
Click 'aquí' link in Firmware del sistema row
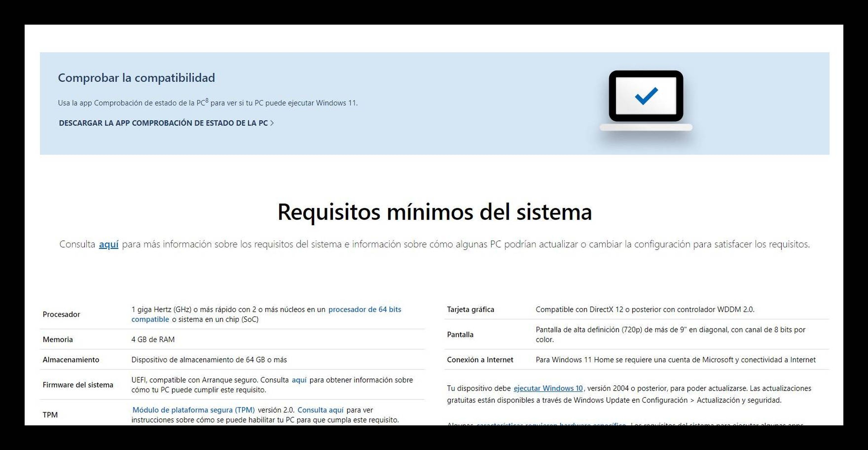tap(299, 380)
